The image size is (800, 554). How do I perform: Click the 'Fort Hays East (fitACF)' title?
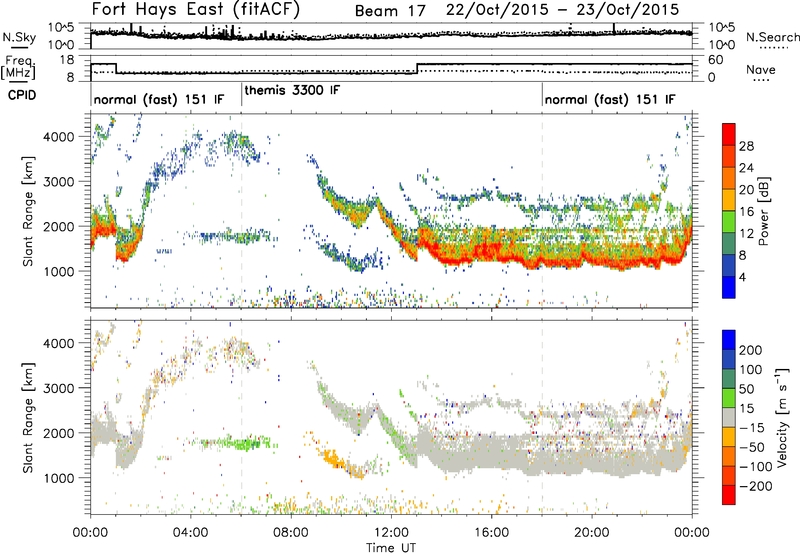click(195, 10)
